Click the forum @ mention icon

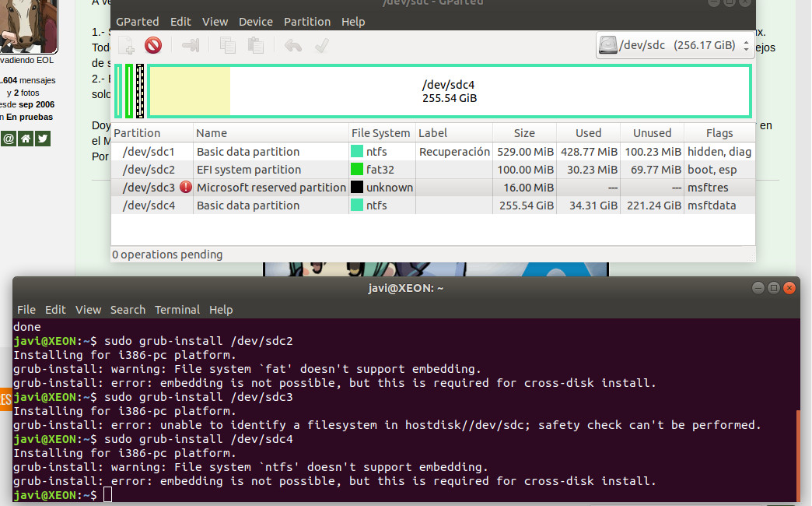click(x=9, y=139)
